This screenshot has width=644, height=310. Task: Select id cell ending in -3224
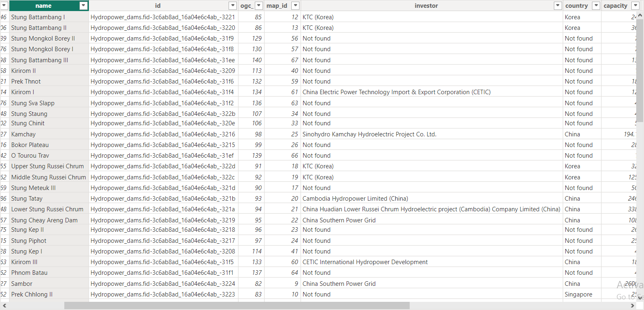[163, 284]
